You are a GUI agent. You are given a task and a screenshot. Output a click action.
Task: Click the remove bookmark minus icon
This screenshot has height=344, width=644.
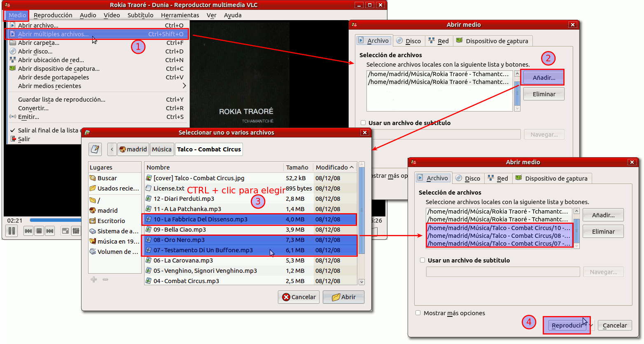coord(105,279)
